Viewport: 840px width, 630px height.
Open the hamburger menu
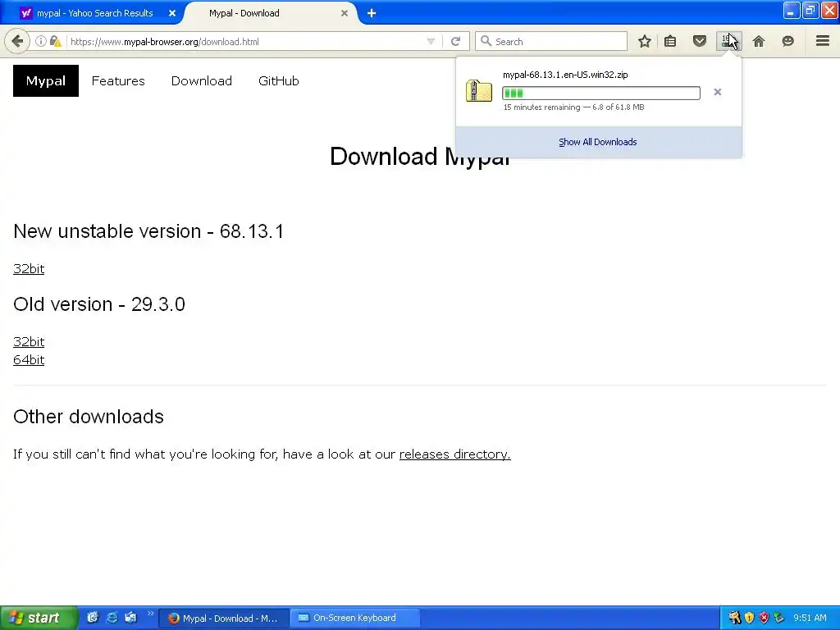822,41
